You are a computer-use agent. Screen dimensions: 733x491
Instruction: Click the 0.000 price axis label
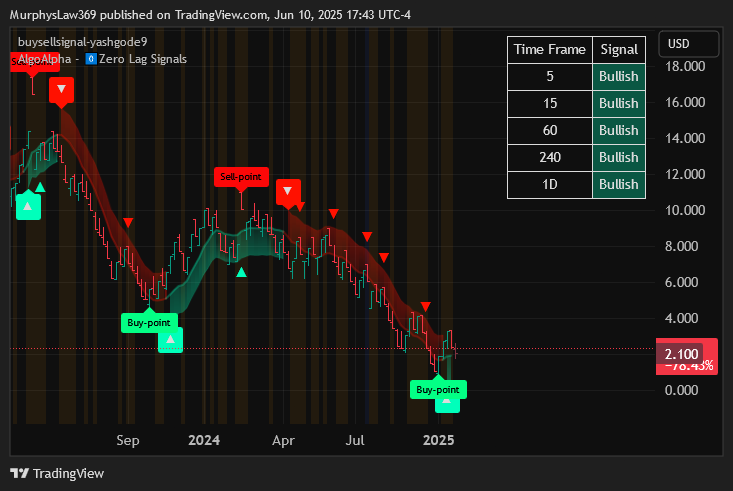tap(682, 390)
